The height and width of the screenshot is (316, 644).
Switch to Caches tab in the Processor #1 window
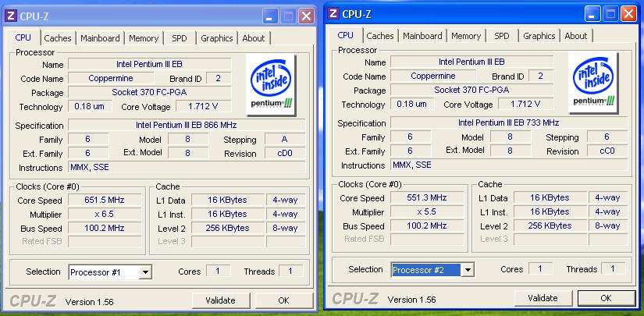[x=58, y=38]
